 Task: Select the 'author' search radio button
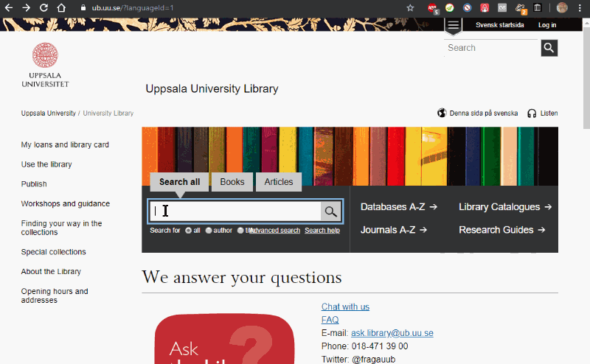click(209, 231)
